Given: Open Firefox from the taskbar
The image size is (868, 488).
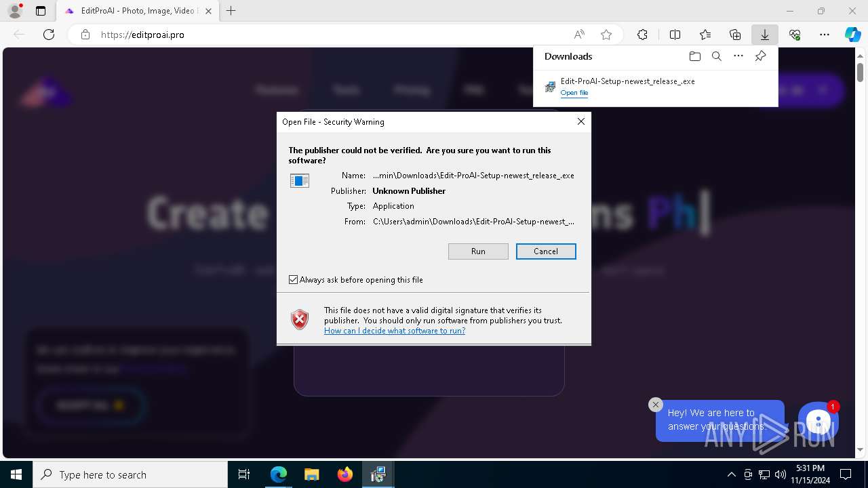Looking at the screenshot, I should pyautogui.click(x=344, y=474).
